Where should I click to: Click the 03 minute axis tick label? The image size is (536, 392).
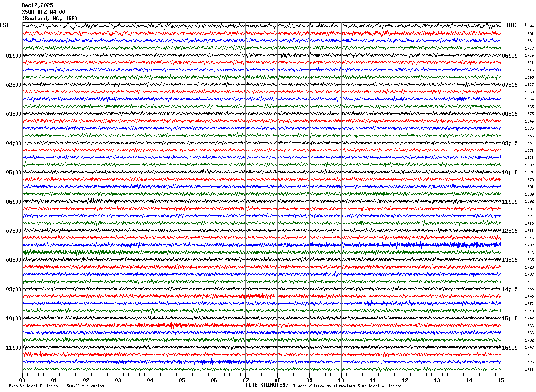pyautogui.click(x=118, y=380)
